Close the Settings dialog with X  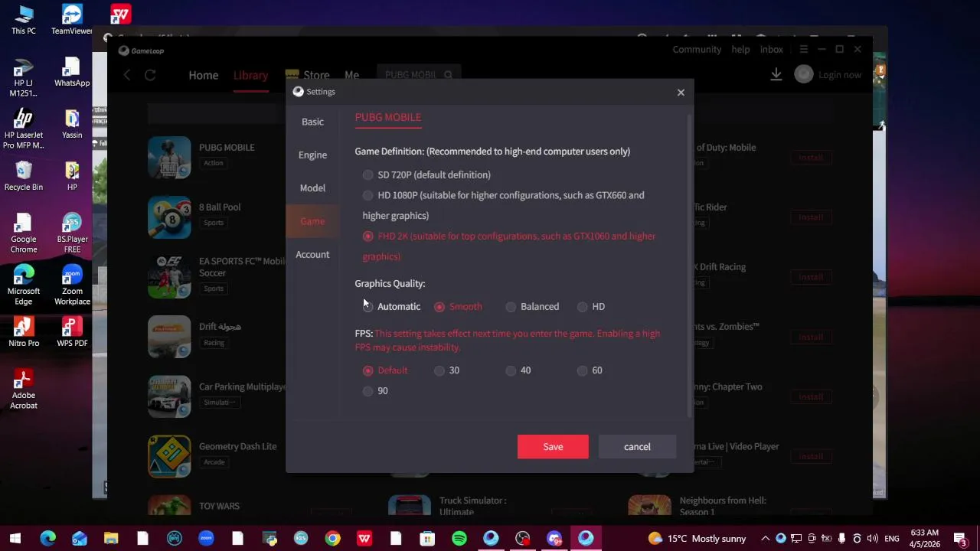(681, 92)
